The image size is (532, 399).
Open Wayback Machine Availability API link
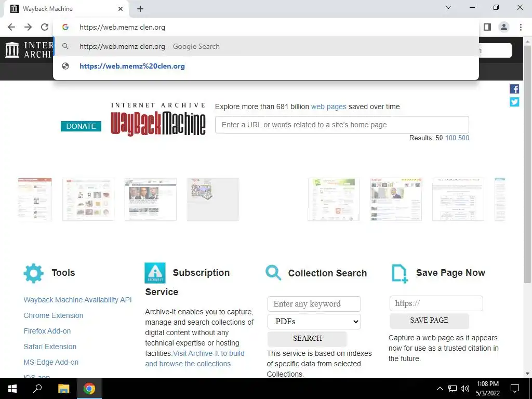(x=78, y=300)
